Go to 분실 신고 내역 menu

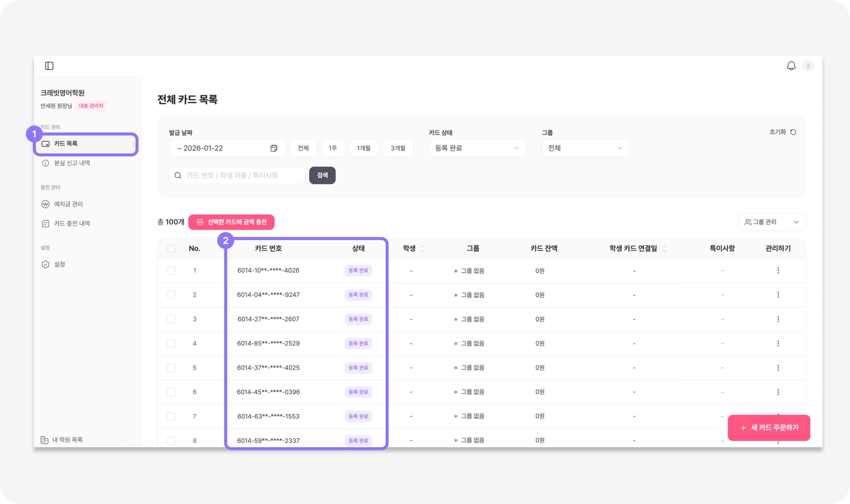click(72, 163)
